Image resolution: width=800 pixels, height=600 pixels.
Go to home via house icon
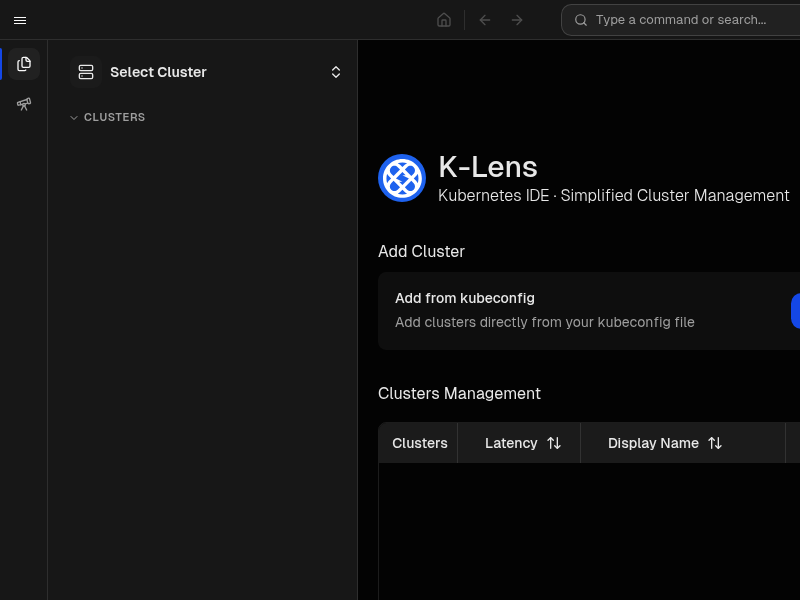tap(444, 20)
